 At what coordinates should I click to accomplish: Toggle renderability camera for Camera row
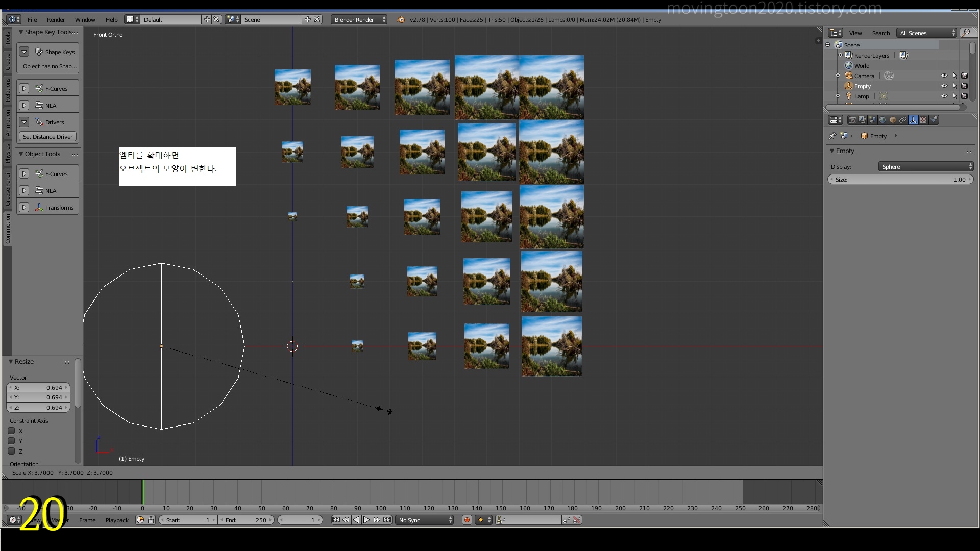coord(965,76)
